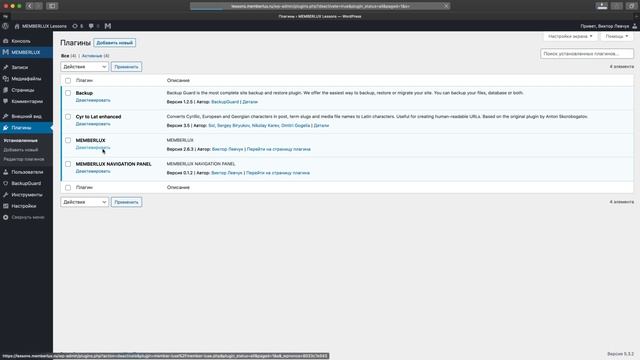Click Версия 5.3.2 footer text
640x360 pixels.
point(620,354)
